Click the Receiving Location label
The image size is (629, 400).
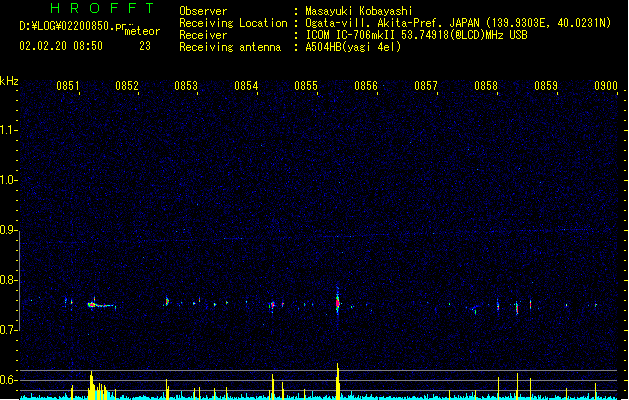coord(233,23)
